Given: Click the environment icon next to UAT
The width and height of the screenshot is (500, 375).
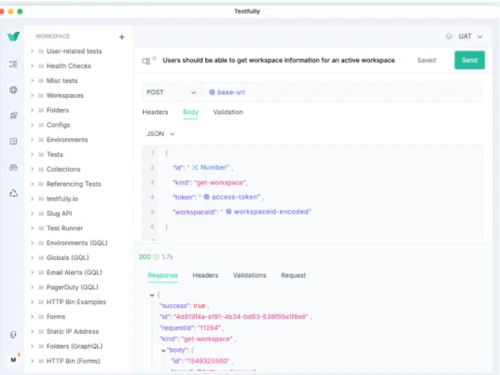Looking at the screenshot, I should [x=449, y=36].
